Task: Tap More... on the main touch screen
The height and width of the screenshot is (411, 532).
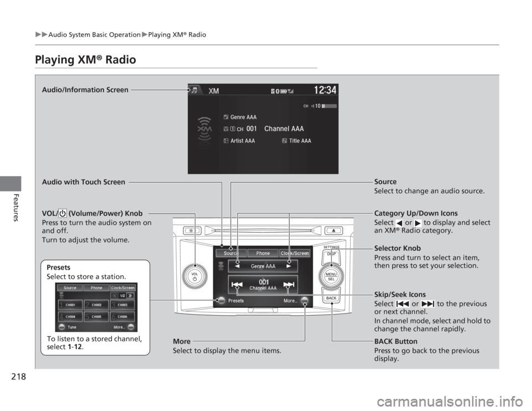Action: pyautogui.click(x=296, y=300)
